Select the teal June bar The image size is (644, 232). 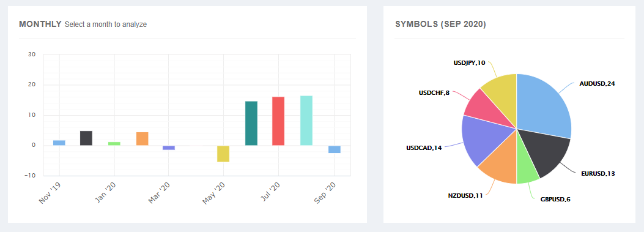[251, 124]
